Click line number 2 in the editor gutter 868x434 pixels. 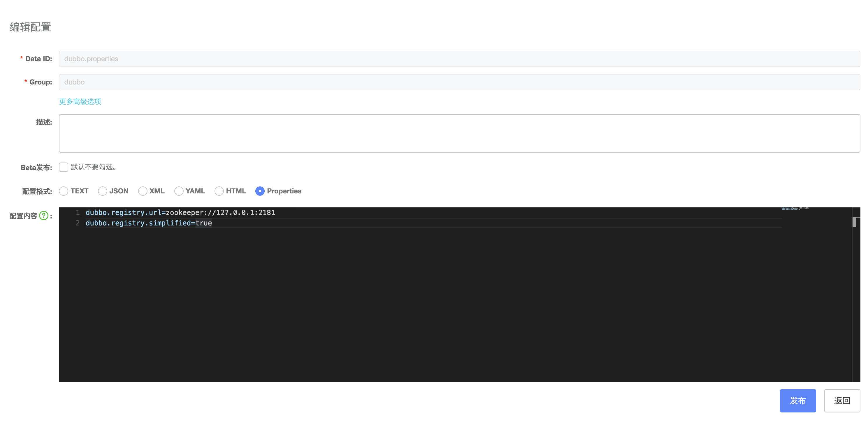78,223
